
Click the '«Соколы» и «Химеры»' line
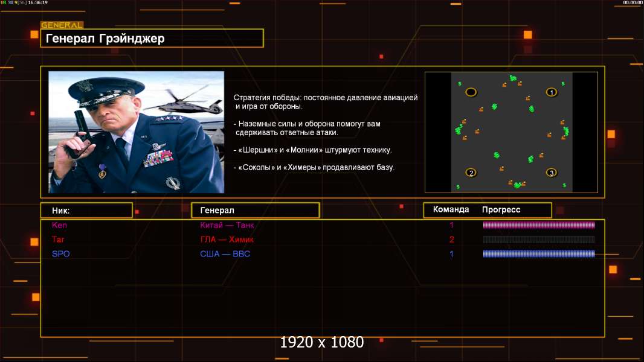[x=314, y=167]
